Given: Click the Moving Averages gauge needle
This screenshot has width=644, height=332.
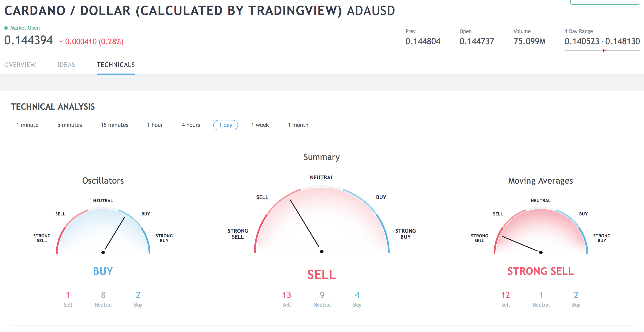Looking at the screenshot, I should 520,244.
